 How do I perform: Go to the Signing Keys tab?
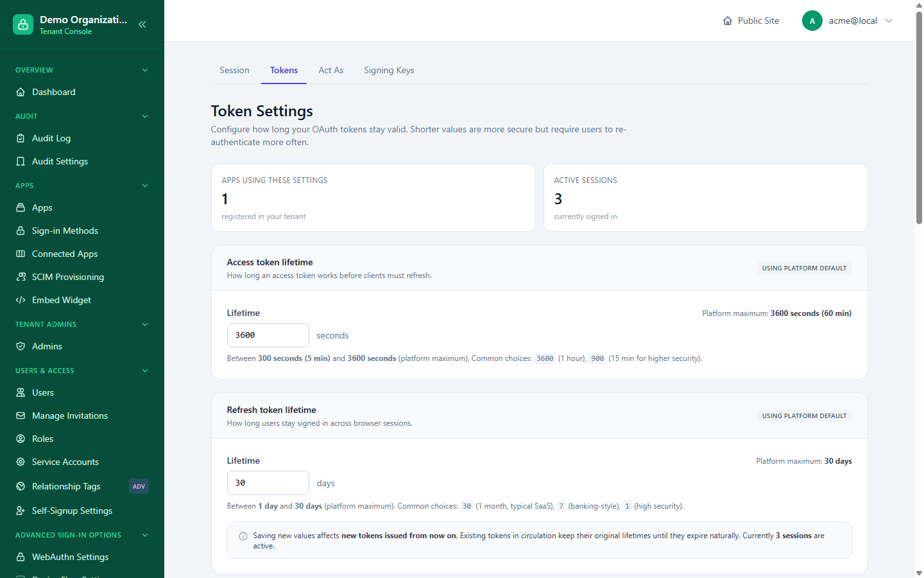pyautogui.click(x=389, y=70)
